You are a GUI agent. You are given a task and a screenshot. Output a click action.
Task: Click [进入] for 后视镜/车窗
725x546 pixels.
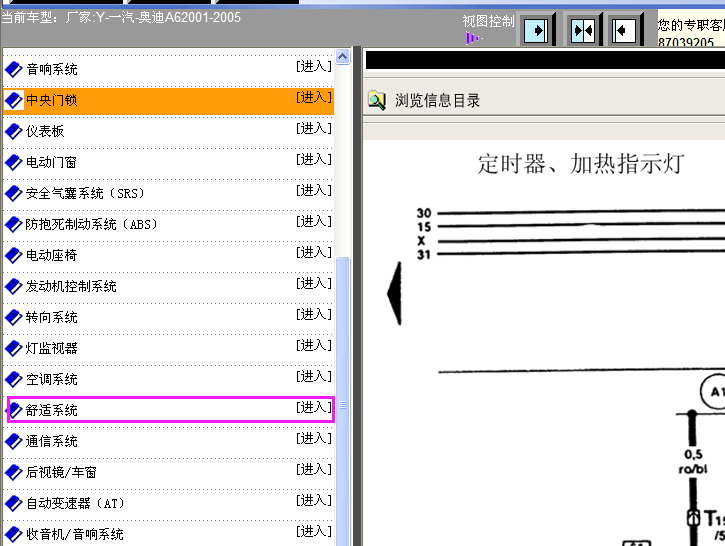pos(314,469)
